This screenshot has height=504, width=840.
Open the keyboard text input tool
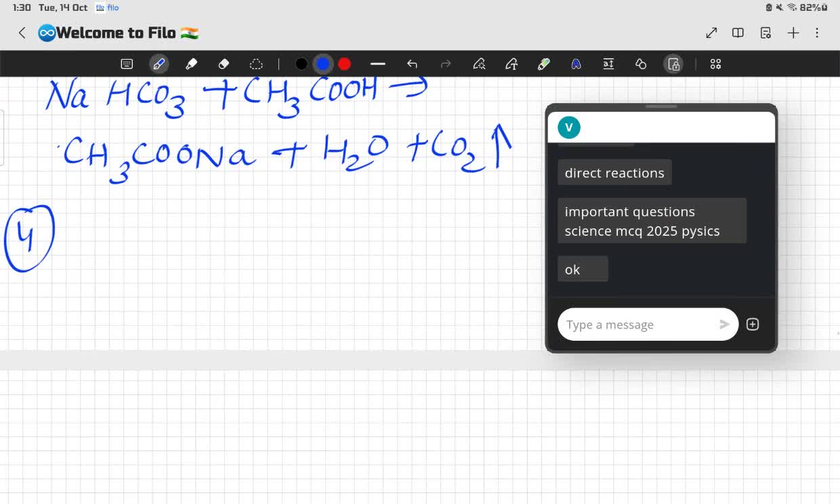click(x=127, y=64)
